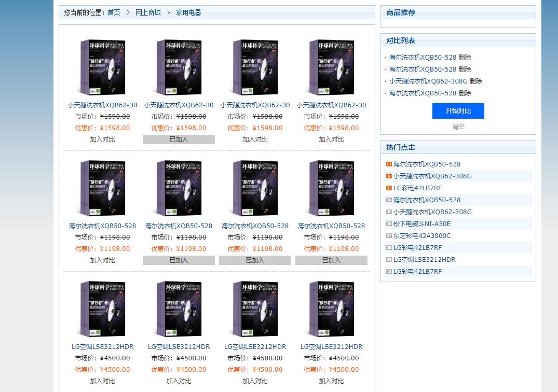Click rank 09 icon beside LG空调LSE3212HDR
The height and width of the screenshot is (392, 558).
[389, 260]
